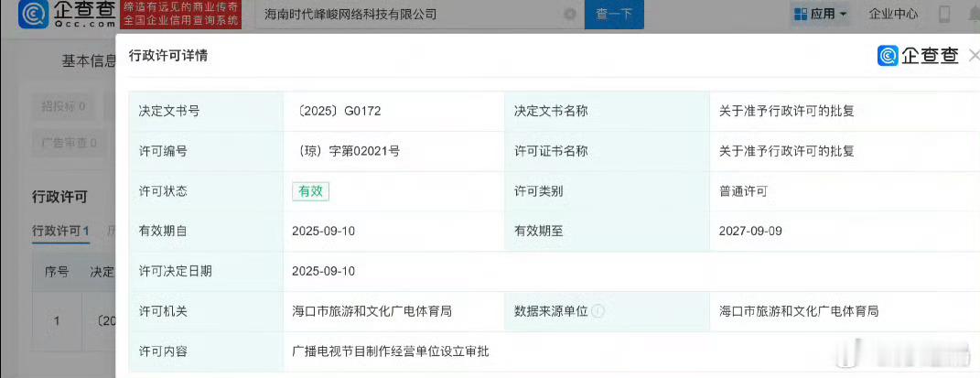980x378 pixels.
Task: Click permit number （琼）字第02021号
Action: point(346,151)
